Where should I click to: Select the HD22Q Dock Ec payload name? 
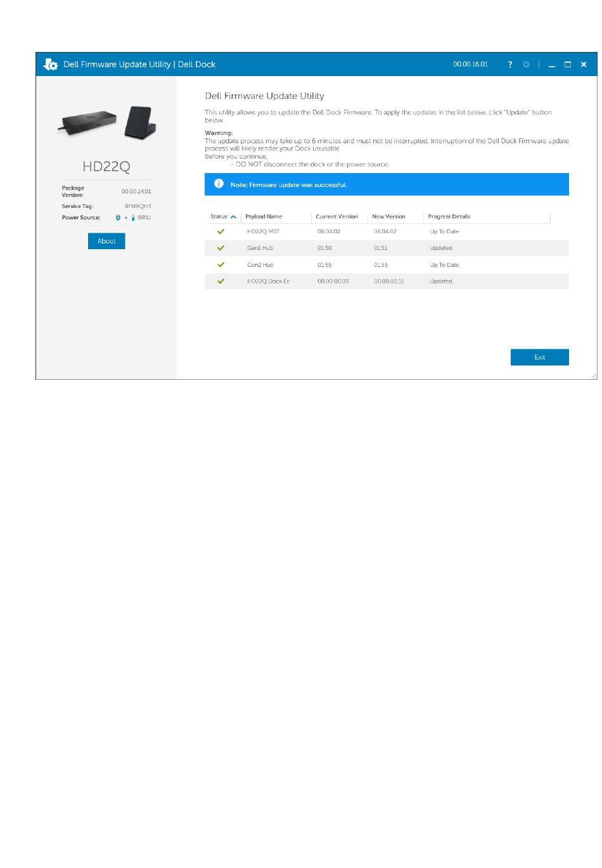[x=268, y=282]
